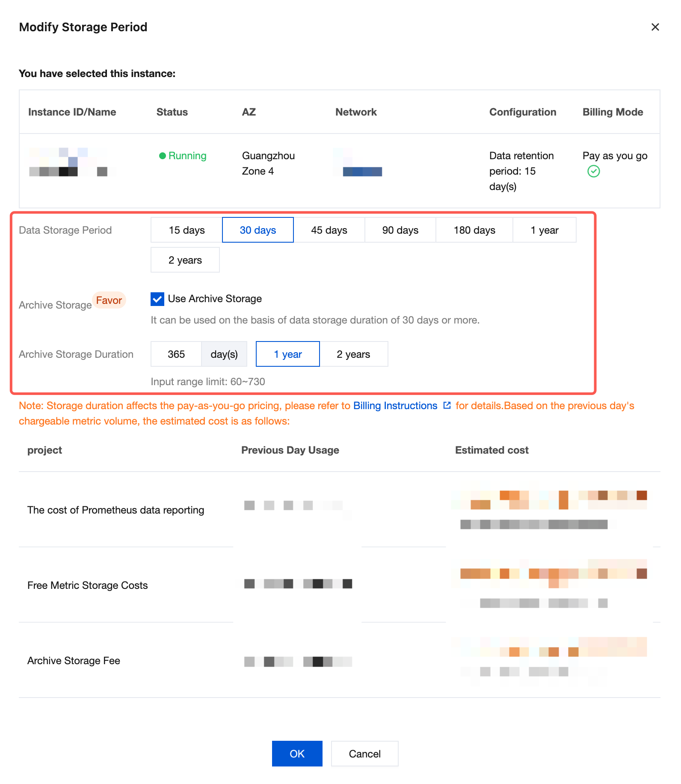Click the blurred instance ID in the table
The height and width of the screenshot is (784, 681).
[68, 162]
